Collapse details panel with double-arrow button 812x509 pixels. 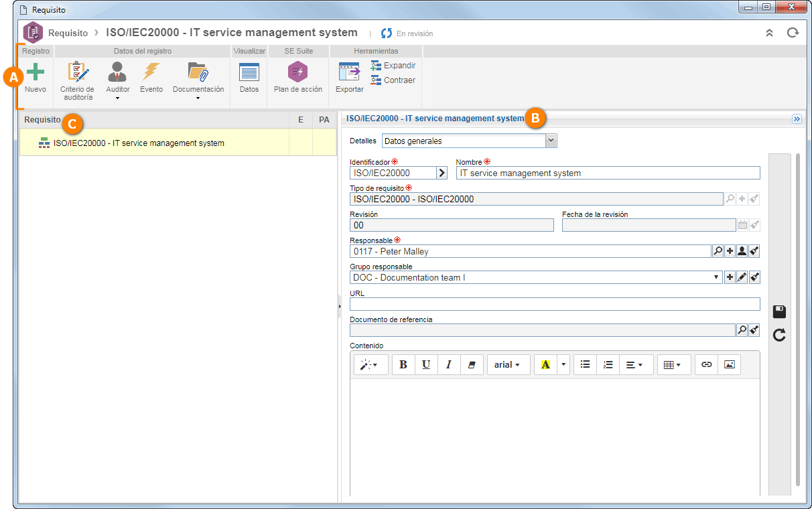click(x=797, y=119)
